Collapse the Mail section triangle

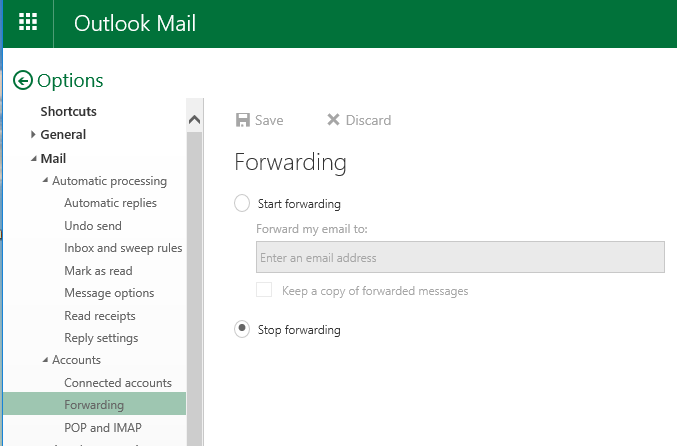34,159
